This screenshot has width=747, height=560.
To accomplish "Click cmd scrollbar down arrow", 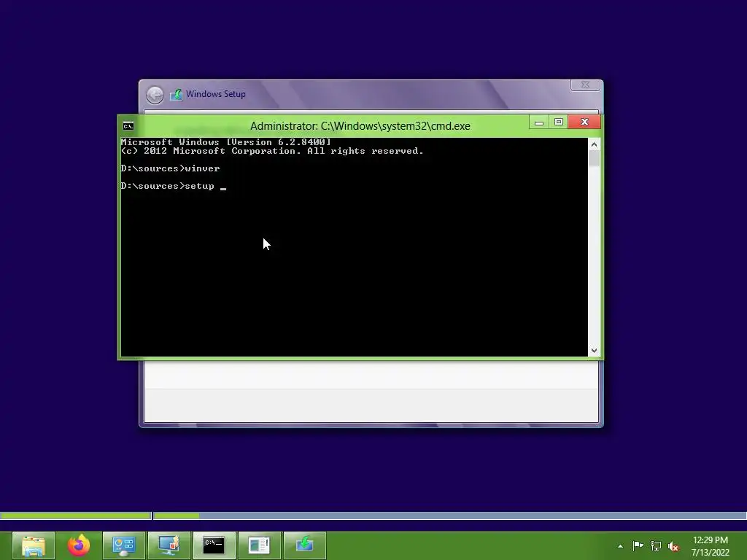I will [x=594, y=351].
